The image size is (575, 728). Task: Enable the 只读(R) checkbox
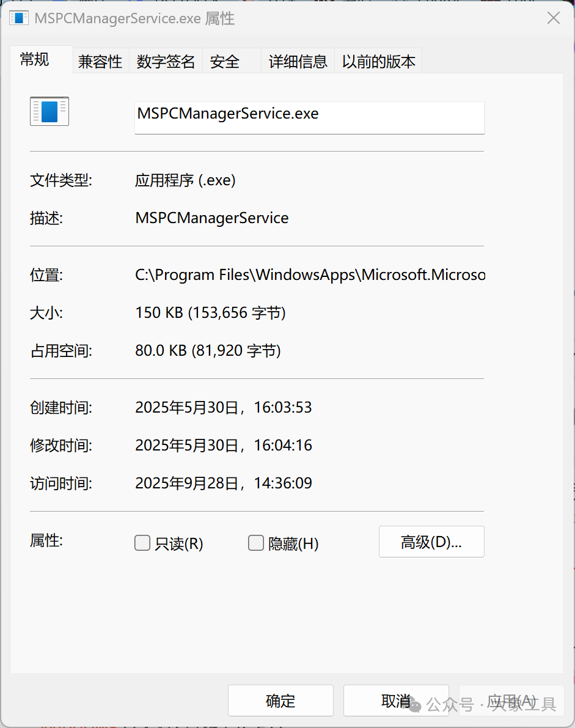[x=142, y=543]
